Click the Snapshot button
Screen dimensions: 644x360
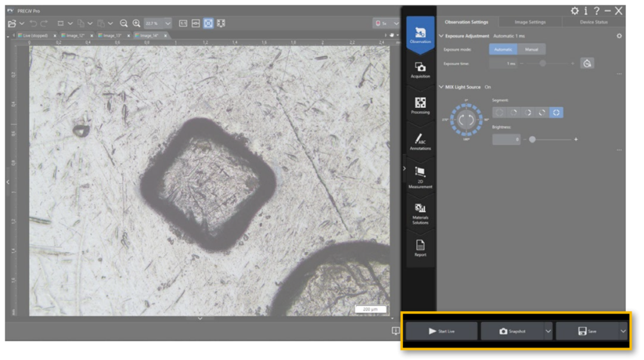tap(512, 331)
